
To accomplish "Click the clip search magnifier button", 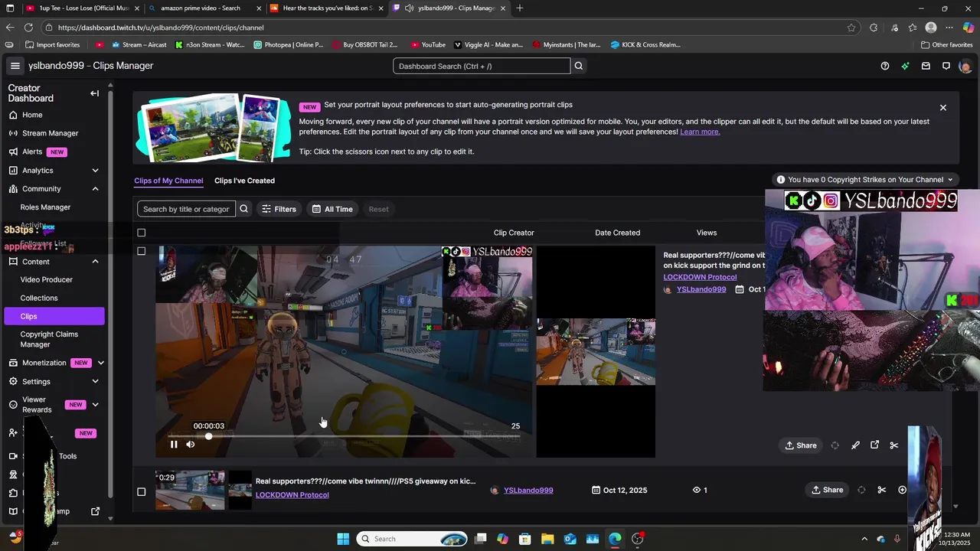I will tap(243, 209).
